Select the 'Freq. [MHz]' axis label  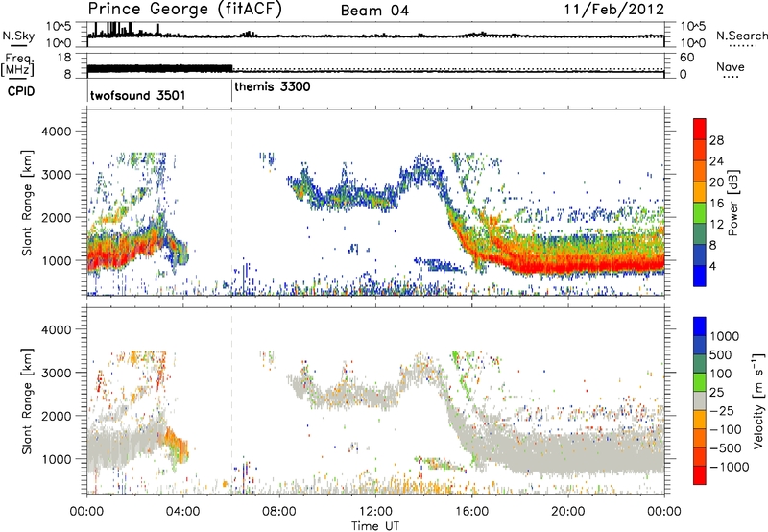point(17,64)
